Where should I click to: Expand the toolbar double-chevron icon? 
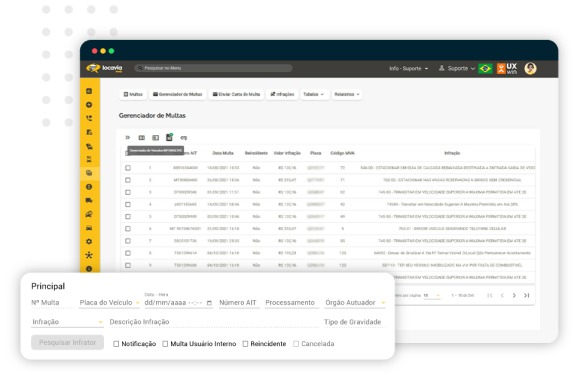click(x=128, y=138)
